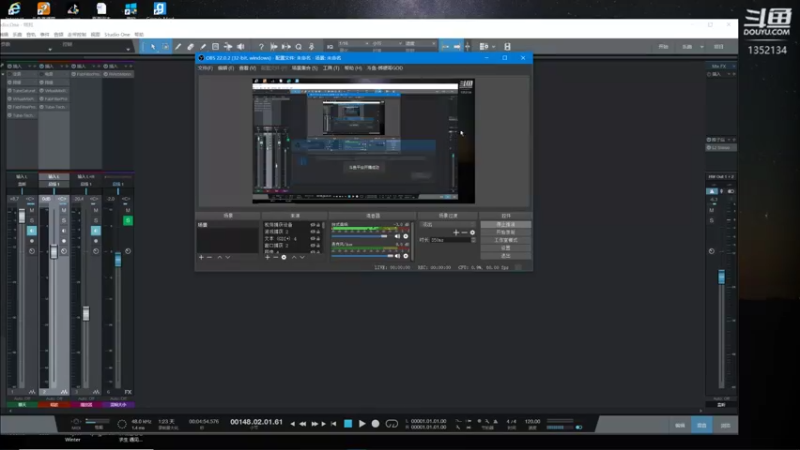Add transition with OBS transitions plus icon
Viewport: 800px width, 450px height.
tap(456, 232)
